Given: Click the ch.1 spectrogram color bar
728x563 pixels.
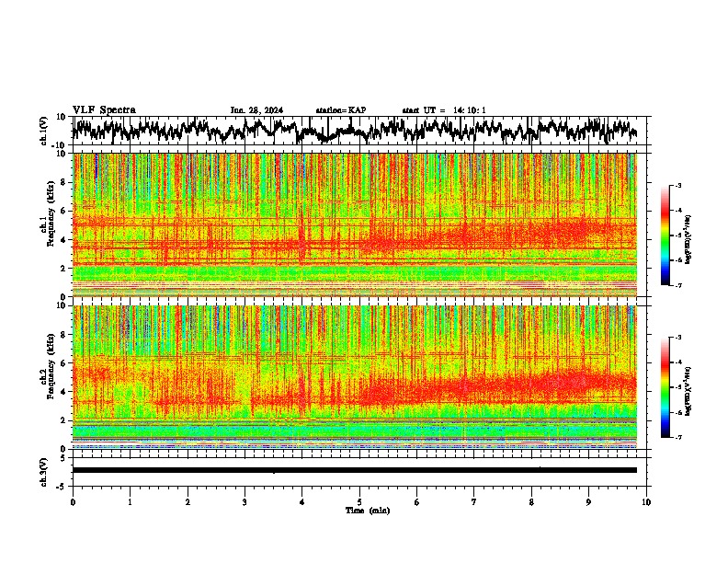Looking at the screenshot, I should click(x=665, y=236).
